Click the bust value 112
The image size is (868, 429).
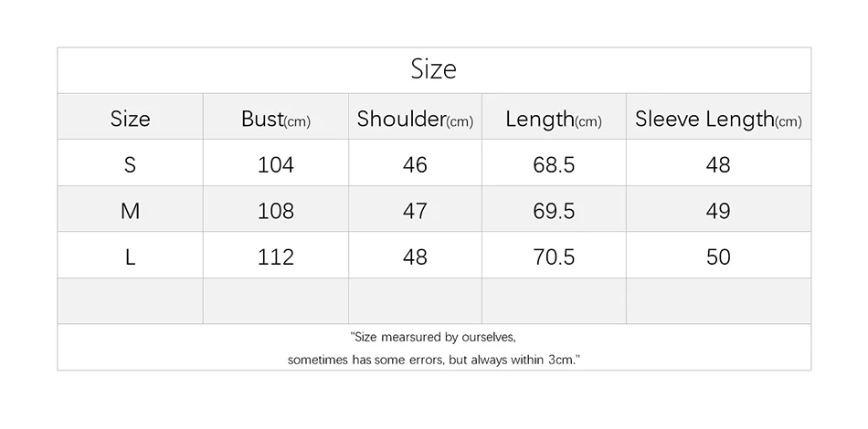click(x=276, y=257)
